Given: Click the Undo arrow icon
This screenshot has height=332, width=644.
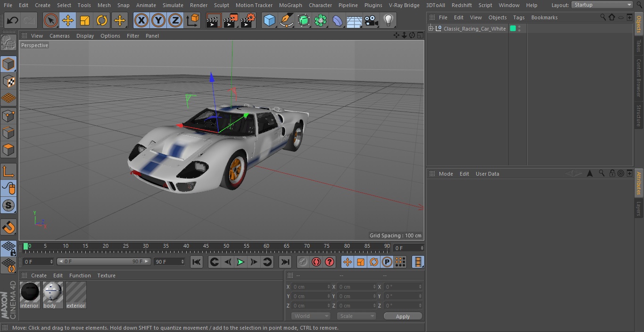Looking at the screenshot, I should [12, 20].
